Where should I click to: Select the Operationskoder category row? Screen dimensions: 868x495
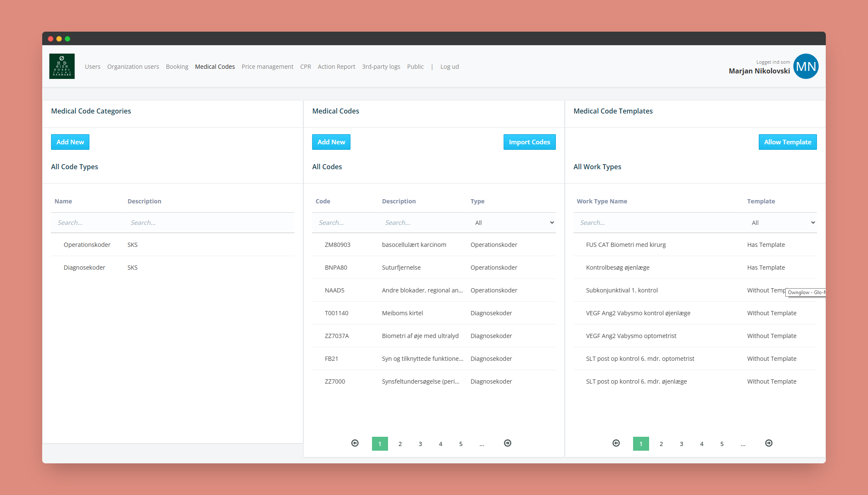click(87, 245)
